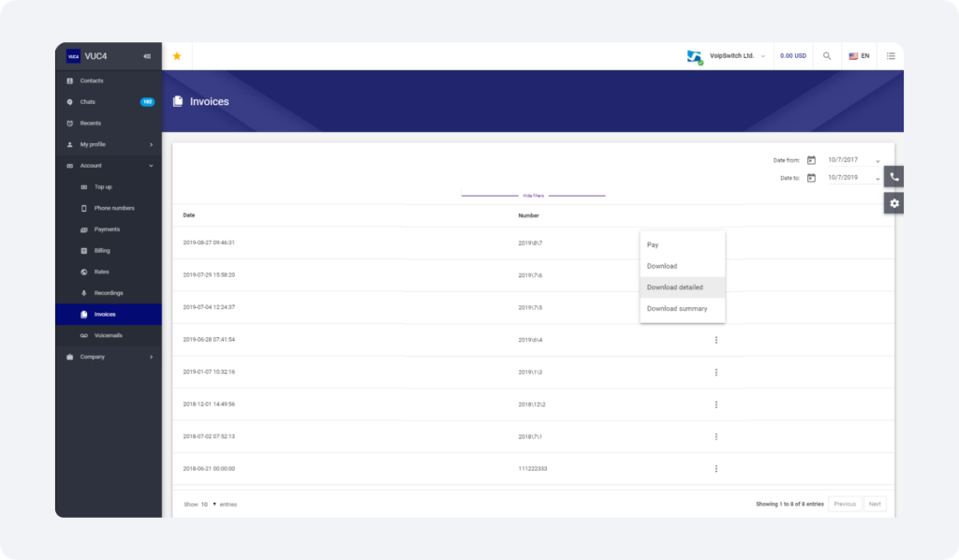The image size is (959, 560).
Task: Go to Recordings page
Action: [x=109, y=293]
